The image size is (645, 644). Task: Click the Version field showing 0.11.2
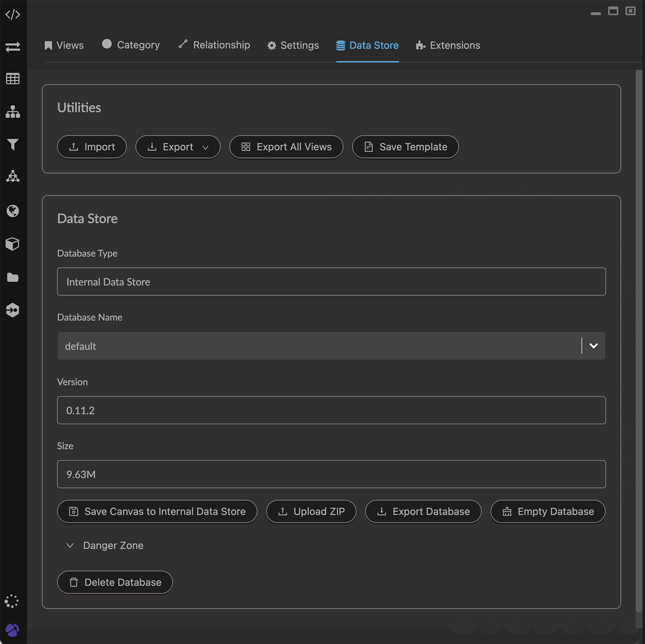pos(331,410)
